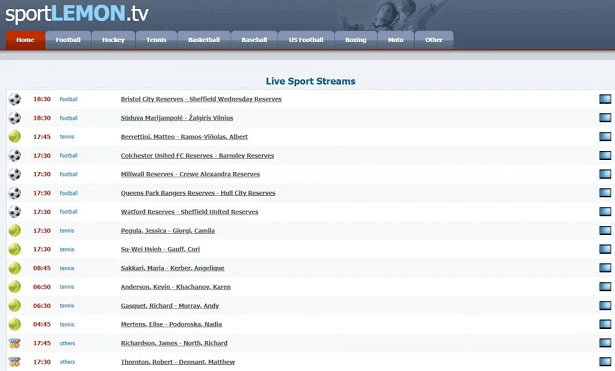Select others category label in Richardson row
615x371 pixels.
click(x=67, y=343)
